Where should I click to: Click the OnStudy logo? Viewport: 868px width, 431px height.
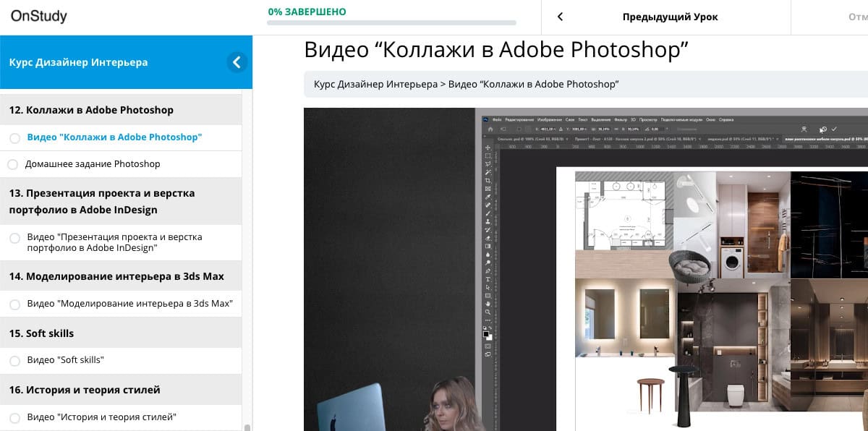[39, 15]
